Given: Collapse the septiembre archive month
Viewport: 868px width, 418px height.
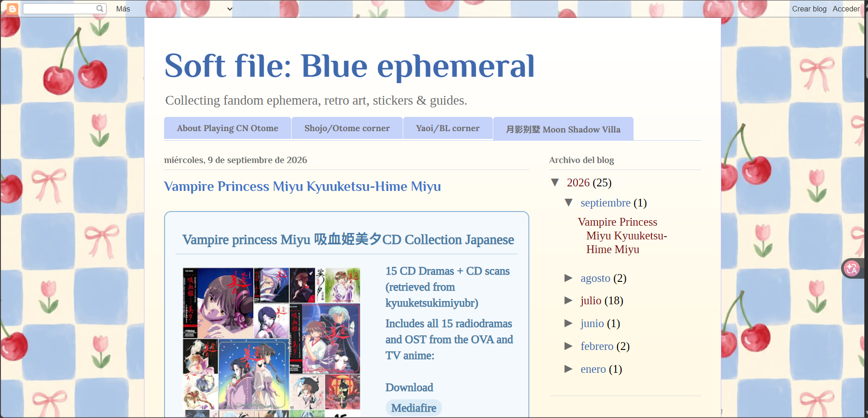Looking at the screenshot, I should pyautogui.click(x=569, y=202).
